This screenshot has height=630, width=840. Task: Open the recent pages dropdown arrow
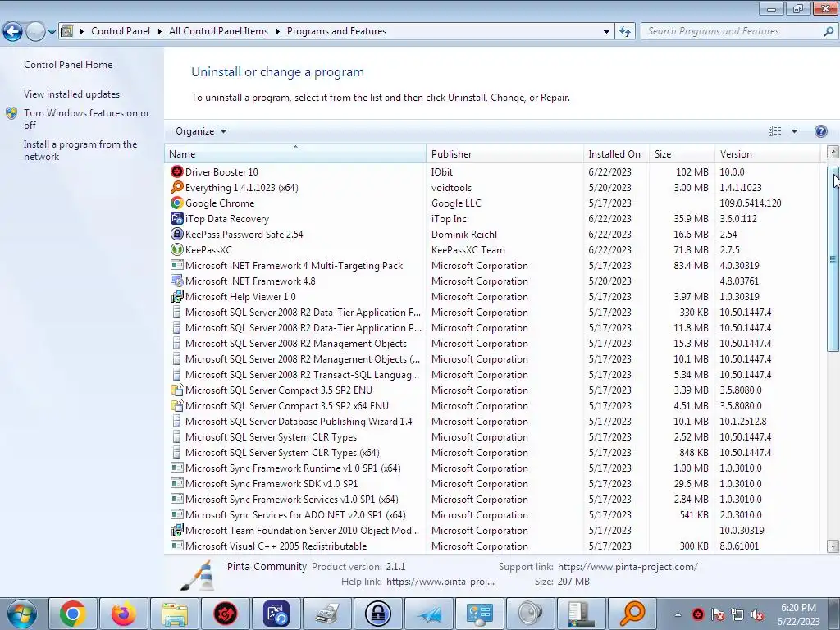(x=52, y=32)
